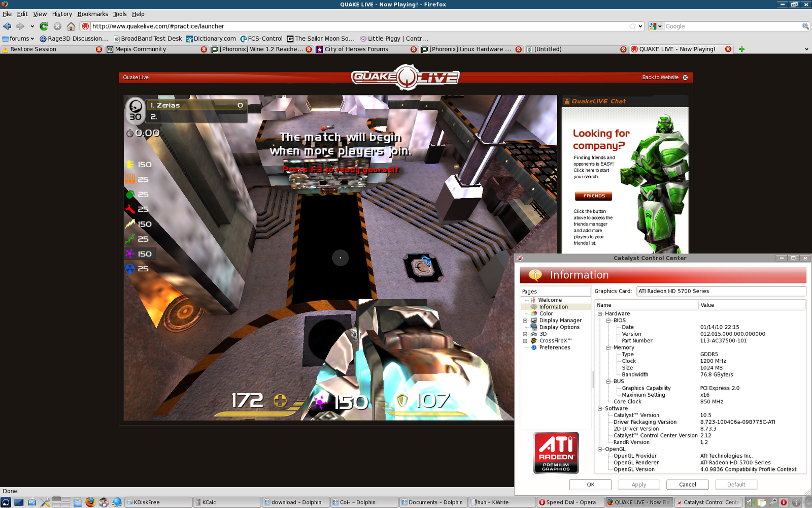
Task: Collapse the Hardware tree node
Action: (x=600, y=314)
